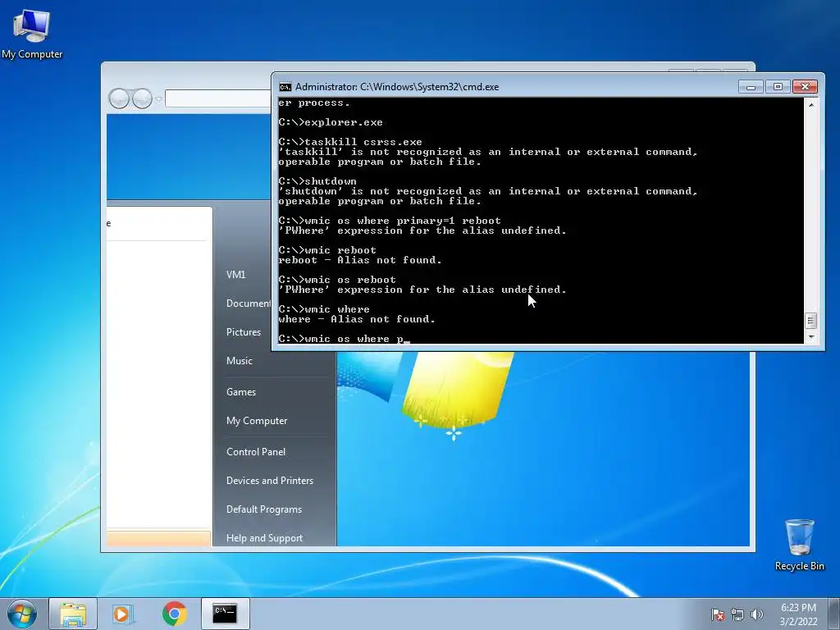
Task: Launch Windows Explorer from the taskbar
Action: pyautogui.click(x=73, y=614)
